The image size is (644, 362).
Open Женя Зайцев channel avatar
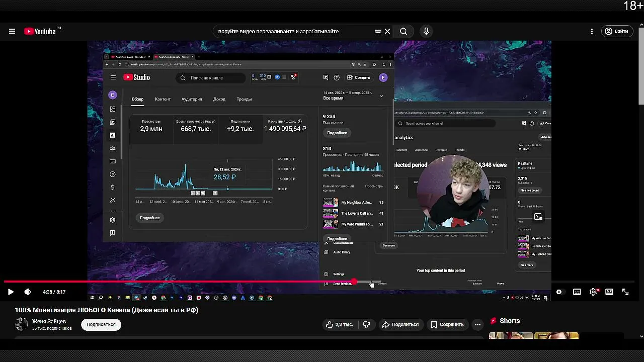click(21, 324)
